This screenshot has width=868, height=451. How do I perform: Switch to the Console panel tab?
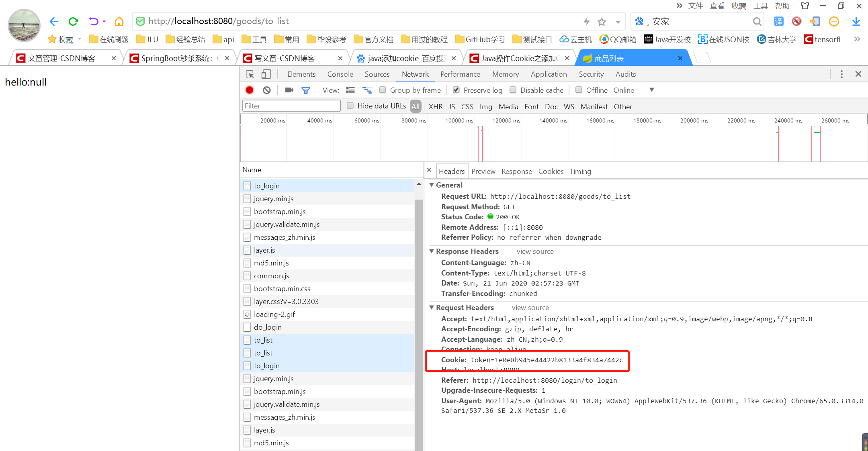click(x=340, y=74)
